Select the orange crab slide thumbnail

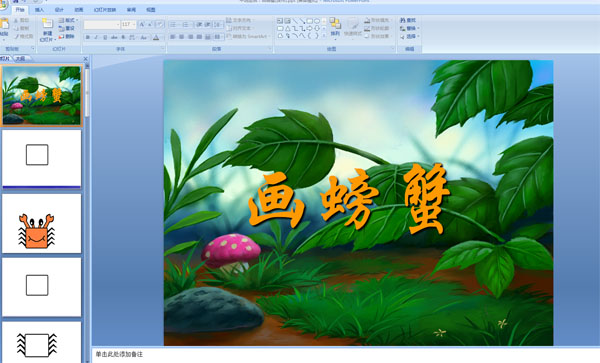[x=42, y=223]
